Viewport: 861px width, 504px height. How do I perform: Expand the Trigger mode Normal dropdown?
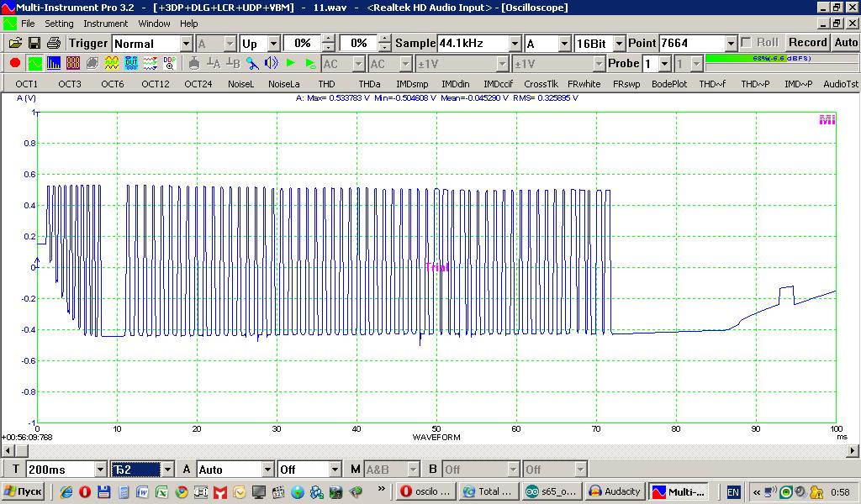click(x=187, y=44)
